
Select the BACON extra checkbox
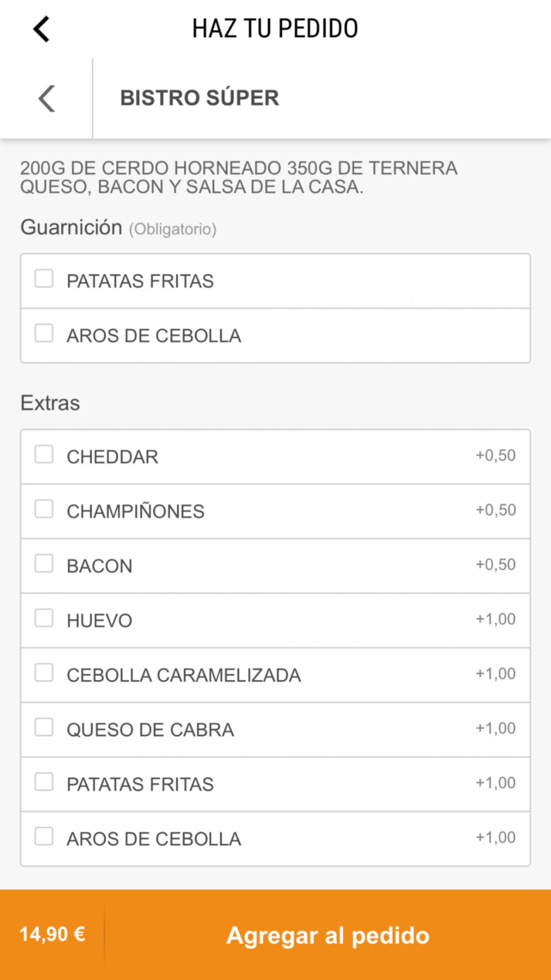point(44,564)
